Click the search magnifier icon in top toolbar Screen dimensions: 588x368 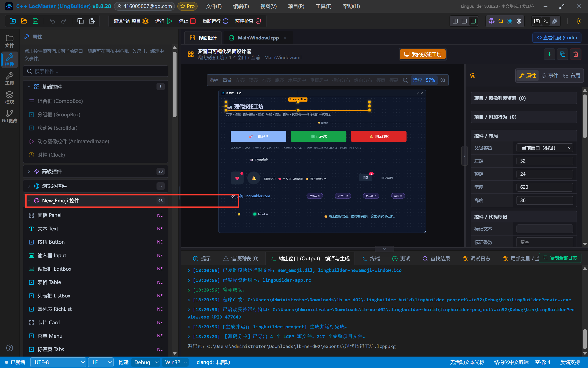[x=501, y=21]
